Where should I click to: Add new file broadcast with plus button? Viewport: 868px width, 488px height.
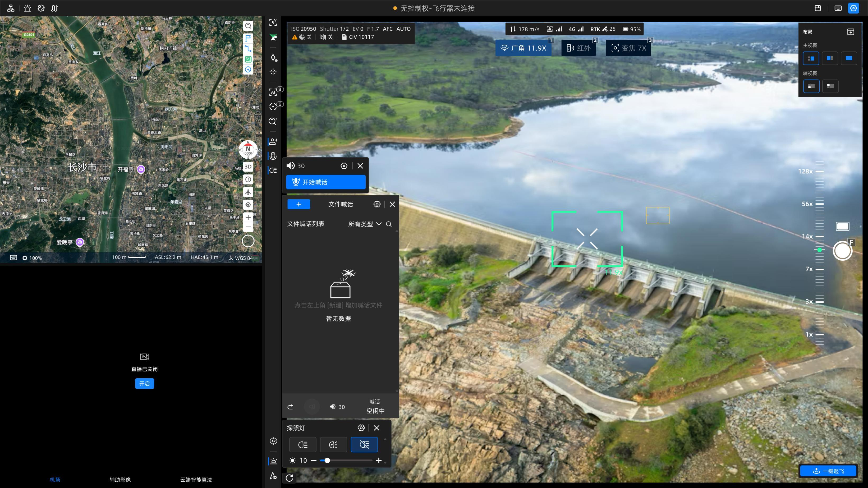point(298,204)
